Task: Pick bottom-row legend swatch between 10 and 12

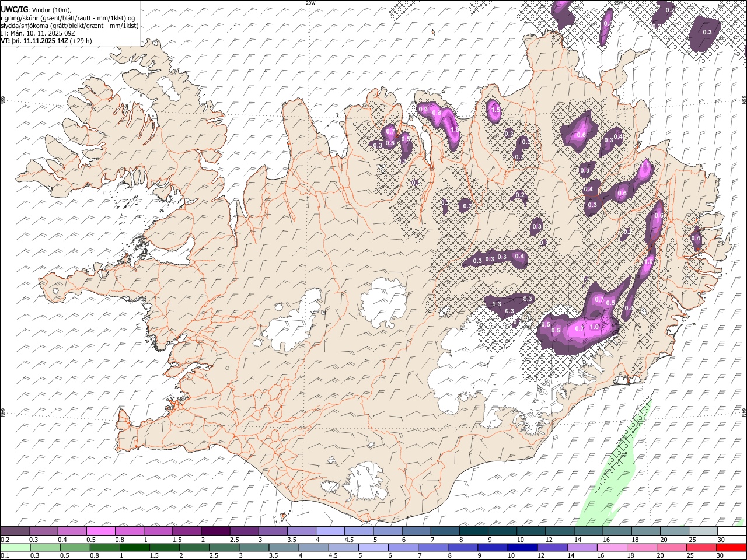Action: pyautogui.click(x=522, y=548)
